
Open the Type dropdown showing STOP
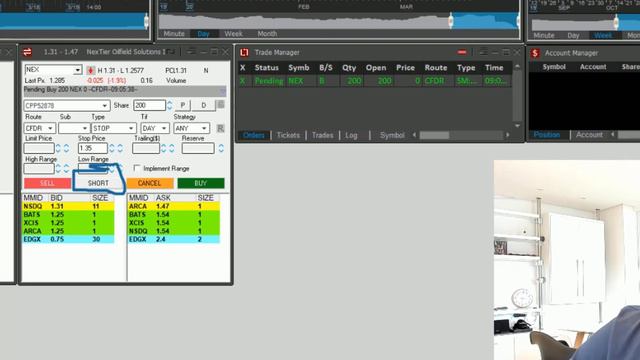[x=131, y=128]
